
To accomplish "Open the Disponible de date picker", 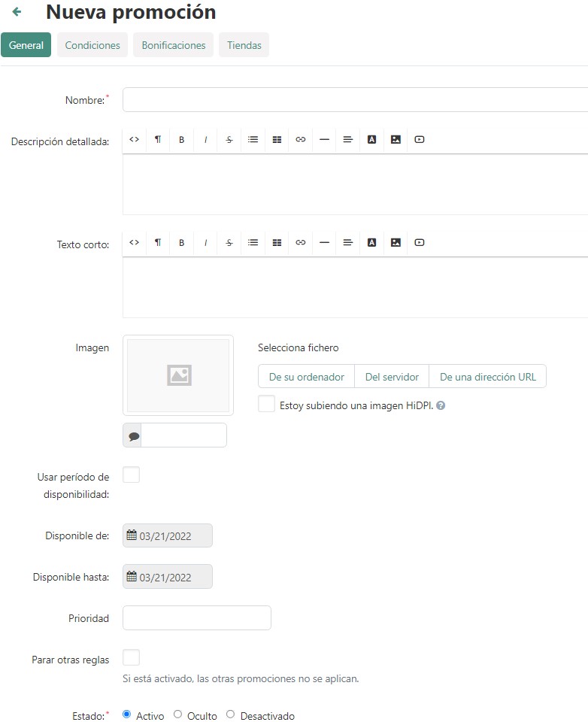I will pos(168,536).
